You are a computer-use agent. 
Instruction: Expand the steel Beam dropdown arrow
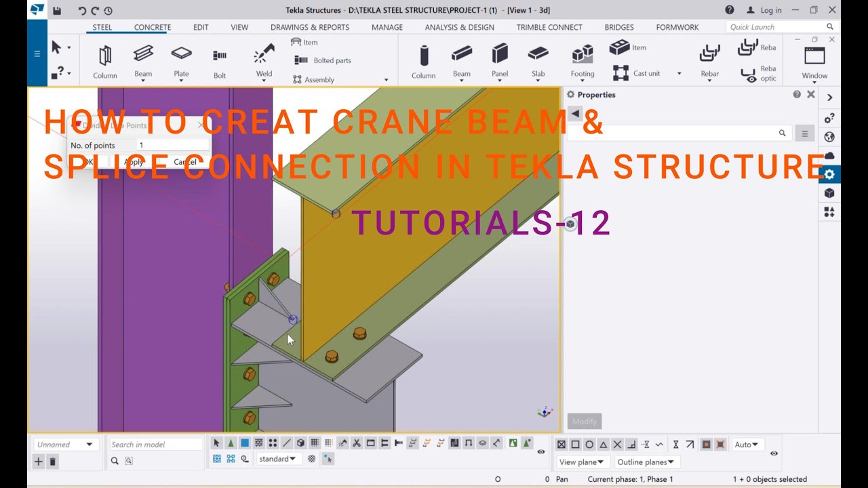click(143, 81)
